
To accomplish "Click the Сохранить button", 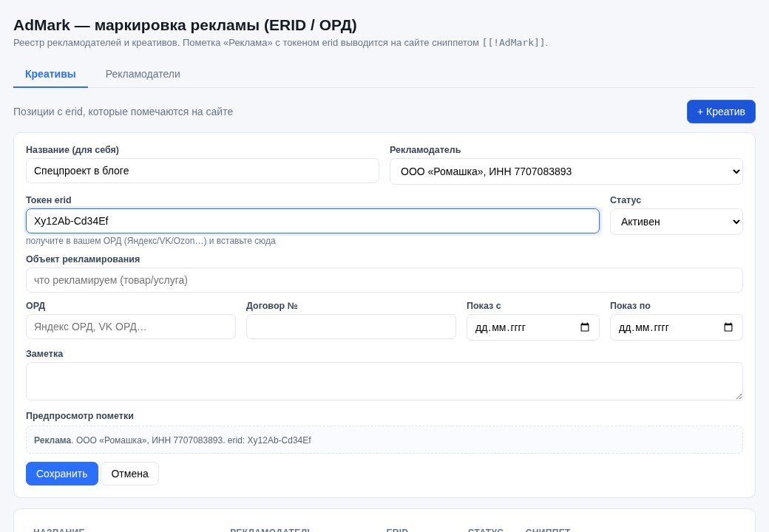I will click(62, 474).
